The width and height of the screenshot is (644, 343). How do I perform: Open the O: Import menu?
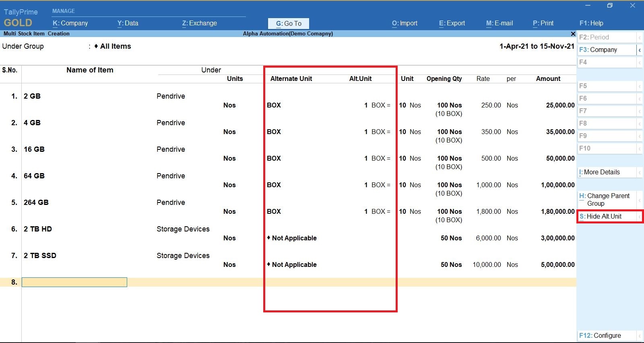(405, 23)
